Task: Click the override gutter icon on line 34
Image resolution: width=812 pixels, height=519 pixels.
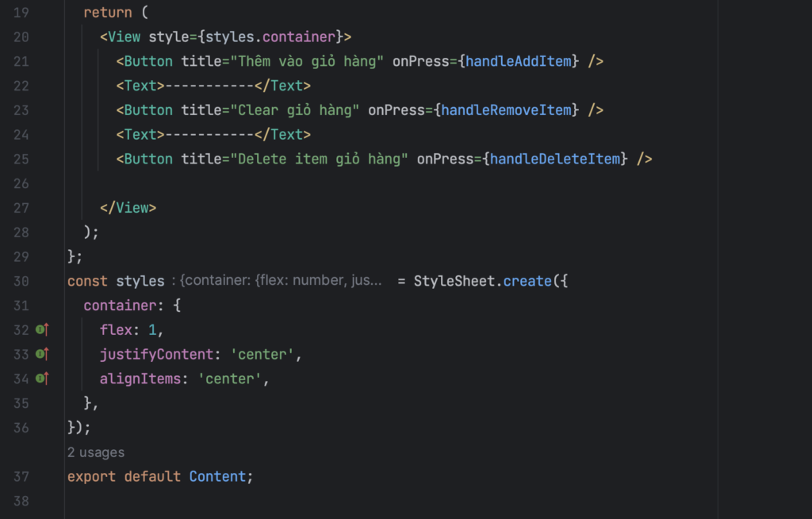Action: (42, 378)
